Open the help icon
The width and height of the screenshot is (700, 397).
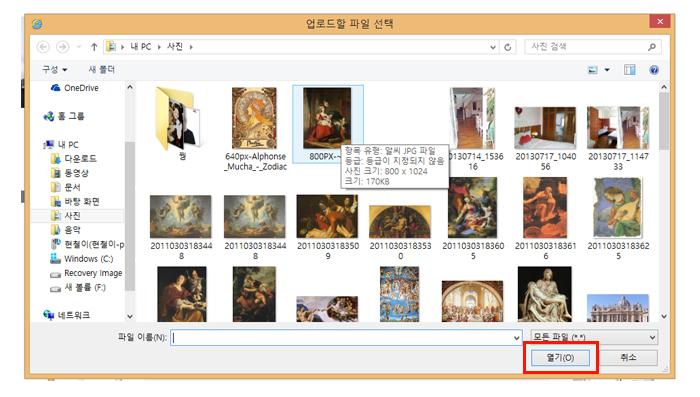tap(654, 70)
